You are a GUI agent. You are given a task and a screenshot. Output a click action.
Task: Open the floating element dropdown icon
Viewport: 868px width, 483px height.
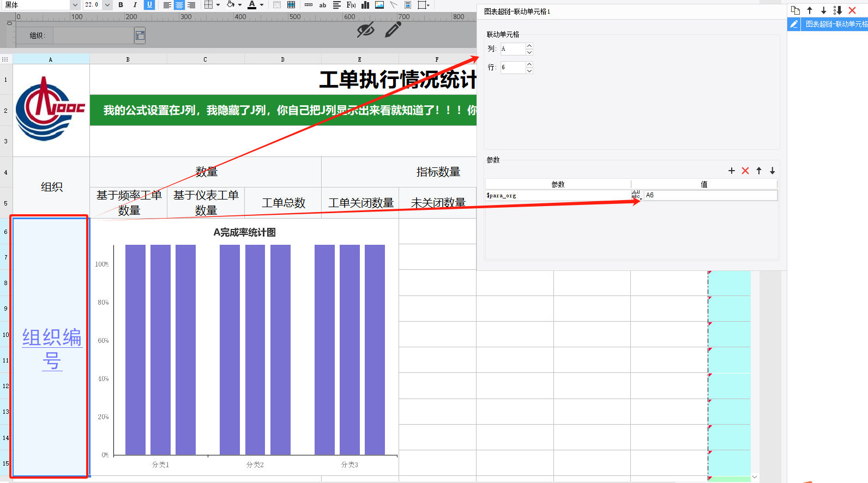point(424,5)
